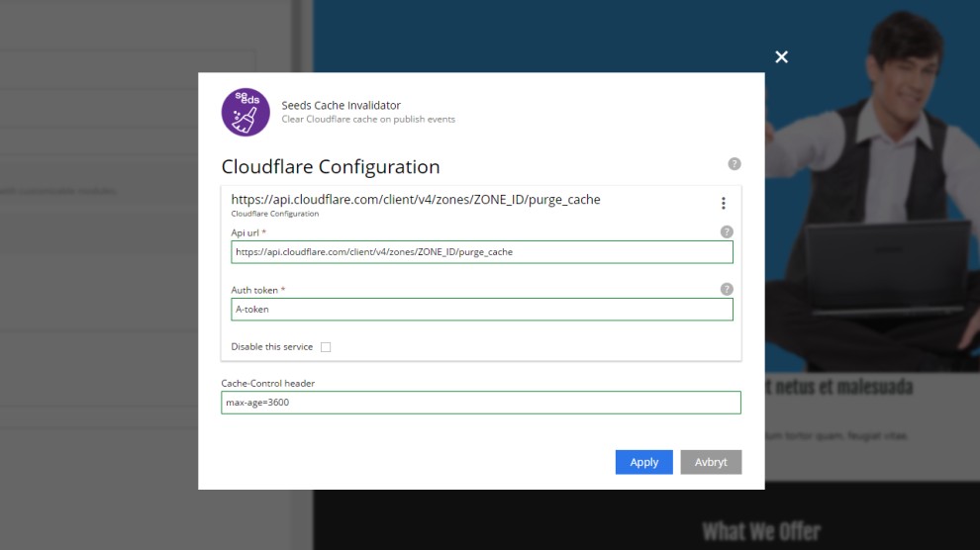
Task: Toggle the Disable this service checkbox
Action: point(326,347)
